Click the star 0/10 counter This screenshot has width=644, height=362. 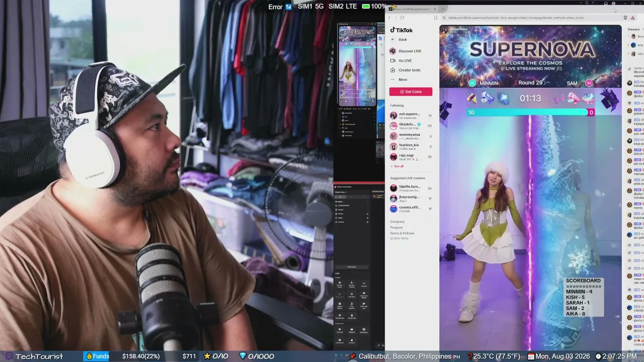coord(216,356)
